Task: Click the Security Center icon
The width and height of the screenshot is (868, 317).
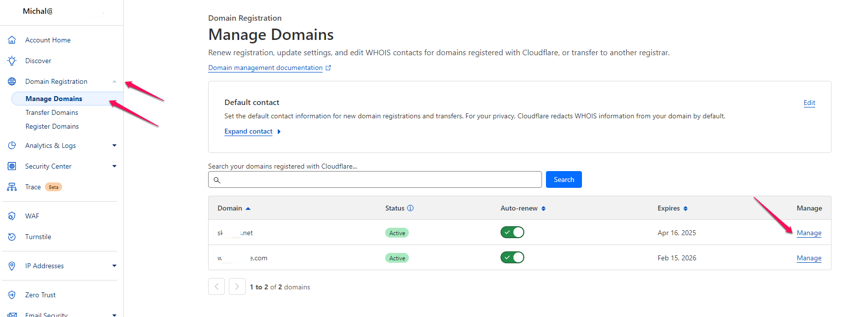Action: pos(12,166)
